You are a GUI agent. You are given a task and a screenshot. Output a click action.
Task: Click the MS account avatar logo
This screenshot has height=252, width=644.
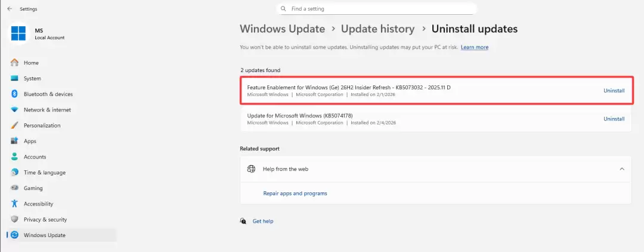[18, 33]
